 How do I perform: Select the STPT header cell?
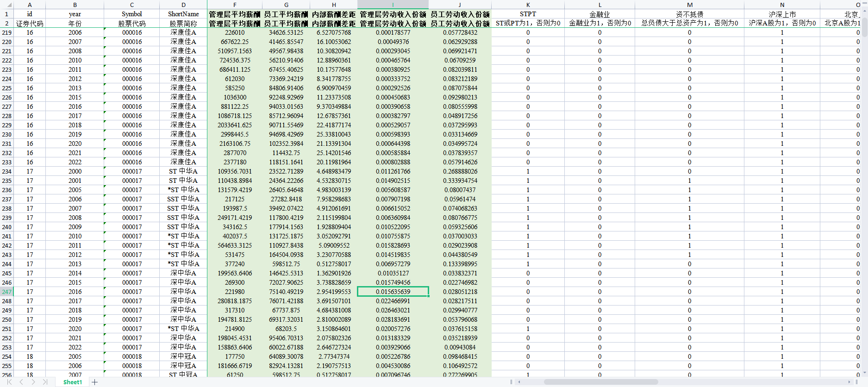click(528, 14)
